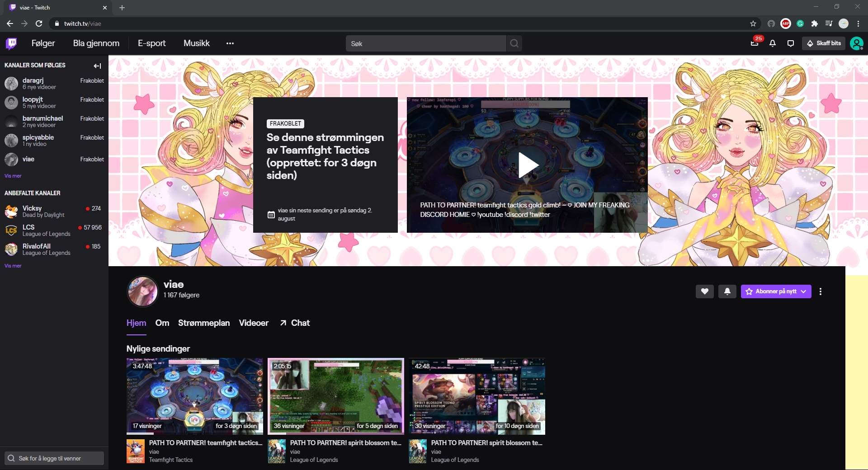The width and height of the screenshot is (868, 470).
Task: Open Chrome three-dot menu
Action: click(x=858, y=23)
